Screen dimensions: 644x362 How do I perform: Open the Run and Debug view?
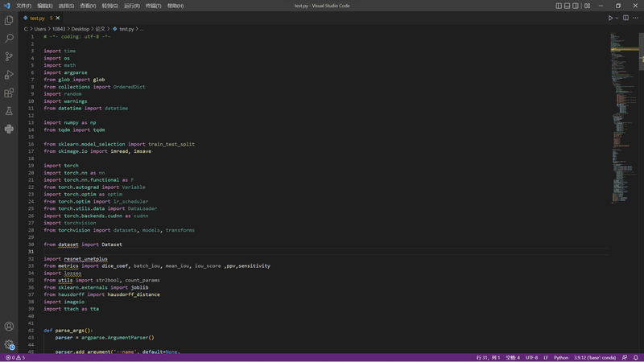pos(9,75)
